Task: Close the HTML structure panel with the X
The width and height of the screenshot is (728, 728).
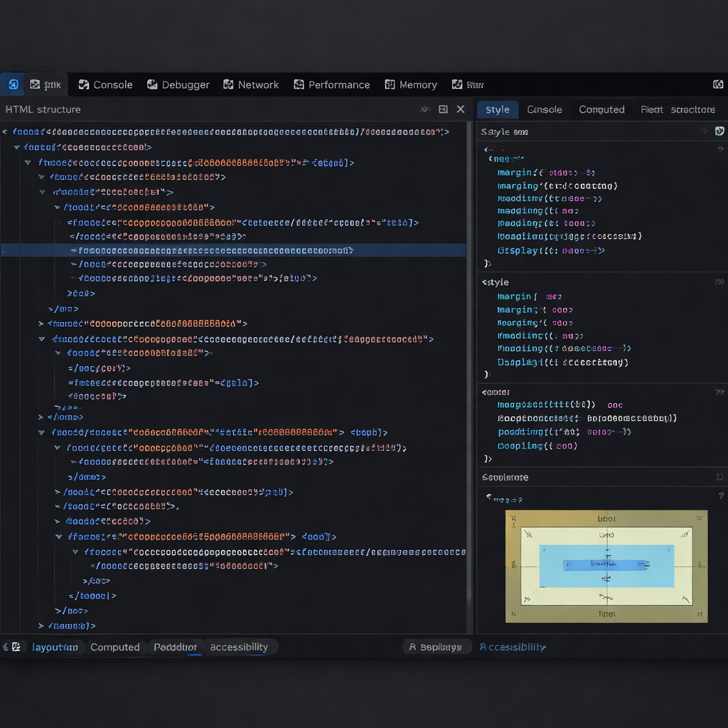Action: [x=461, y=109]
